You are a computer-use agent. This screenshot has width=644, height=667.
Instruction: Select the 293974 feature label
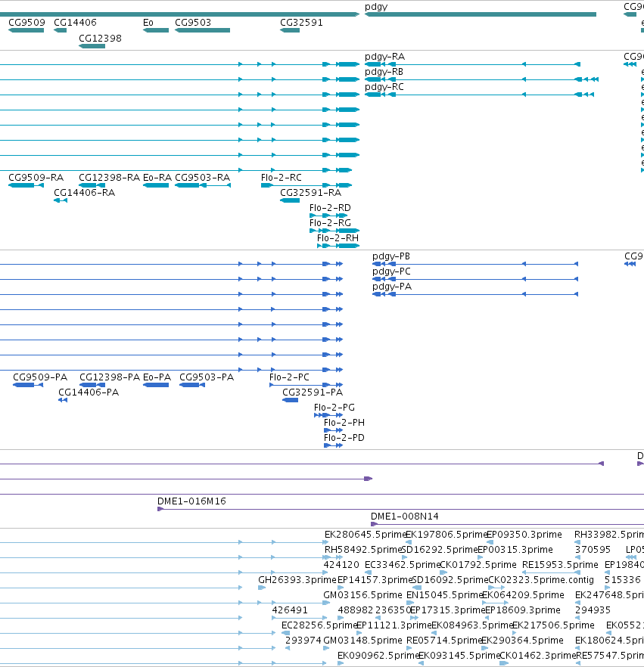tap(303, 641)
